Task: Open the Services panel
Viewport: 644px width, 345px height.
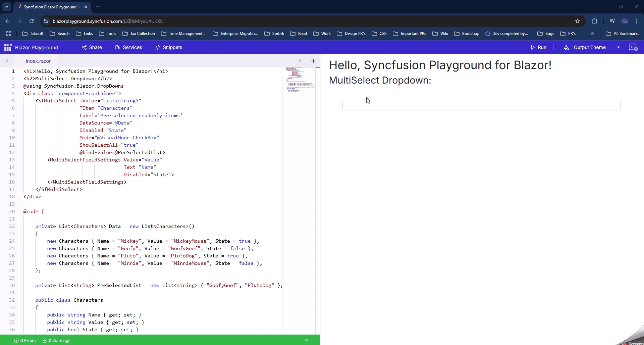Action: pyautogui.click(x=128, y=47)
